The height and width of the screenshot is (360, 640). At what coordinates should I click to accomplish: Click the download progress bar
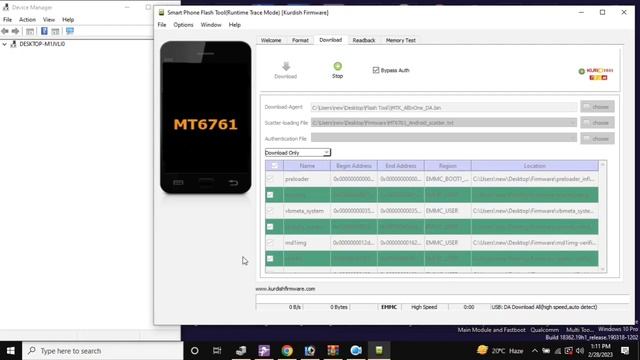pos(443,299)
